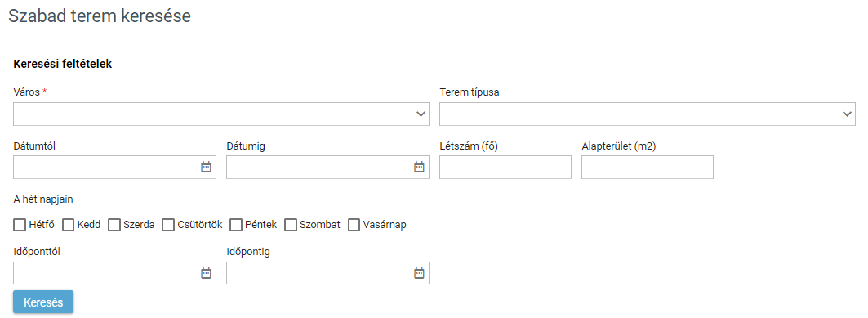Image resolution: width=868 pixels, height=318 pixels.
Task: Focus the Dátumig date text field
Action: click(318, 167)
